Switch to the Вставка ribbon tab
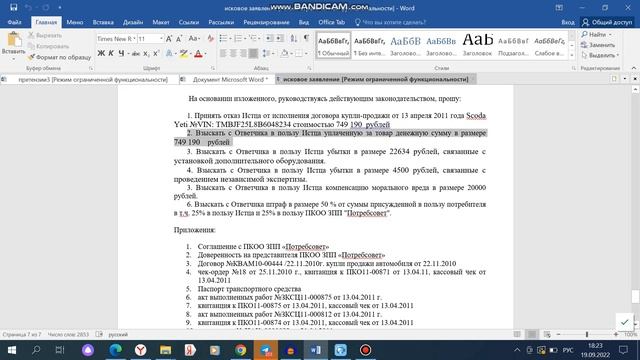The height and width of the screenshot is (360, 640). 103,22
